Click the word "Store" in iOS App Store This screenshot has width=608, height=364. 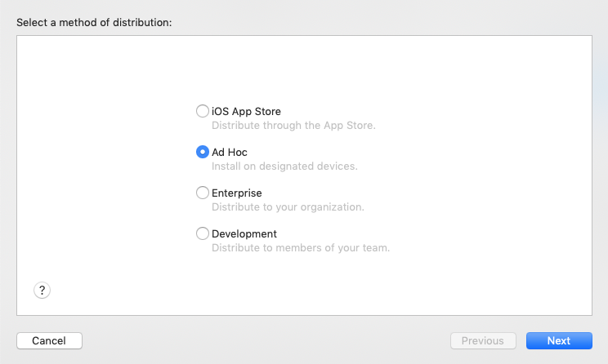[x=266, y=111]
